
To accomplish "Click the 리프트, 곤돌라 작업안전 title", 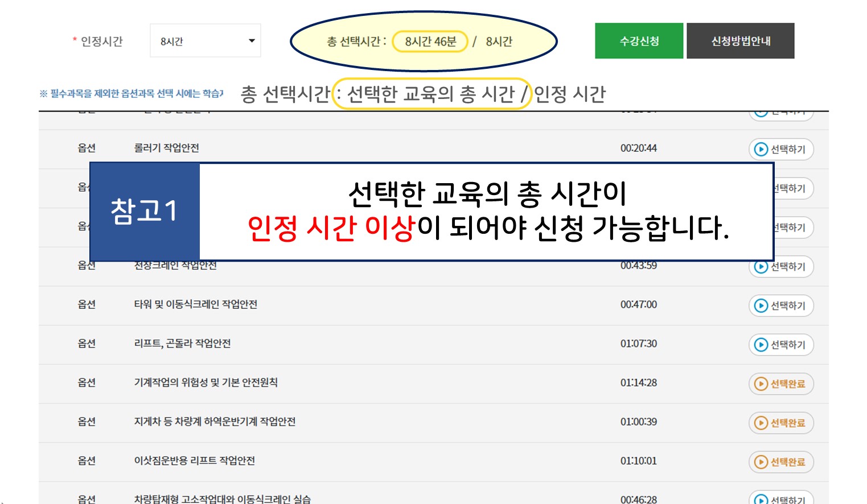I will (182, 343).
